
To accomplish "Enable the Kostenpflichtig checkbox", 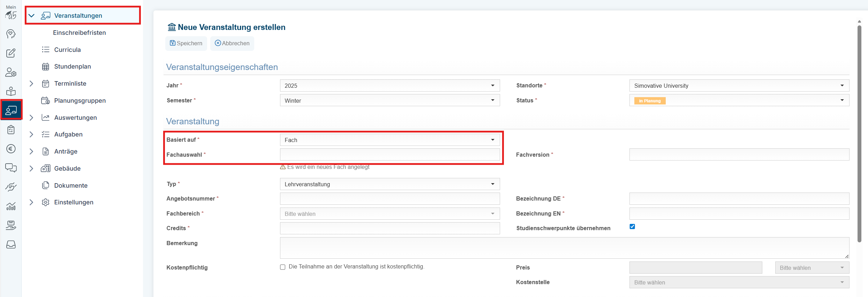I will point(282,267).
